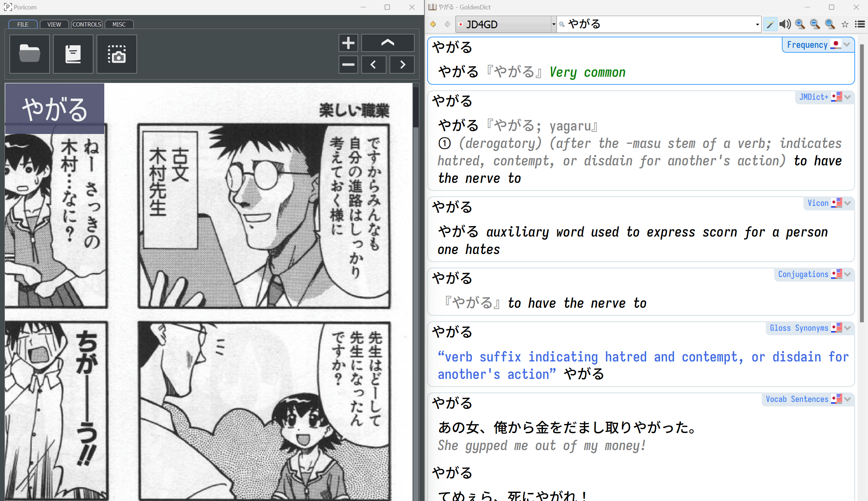The width and height of the screenshot is (868, 501).
Task: Activate the screen capture OCR icon
Action: point(117,54)
